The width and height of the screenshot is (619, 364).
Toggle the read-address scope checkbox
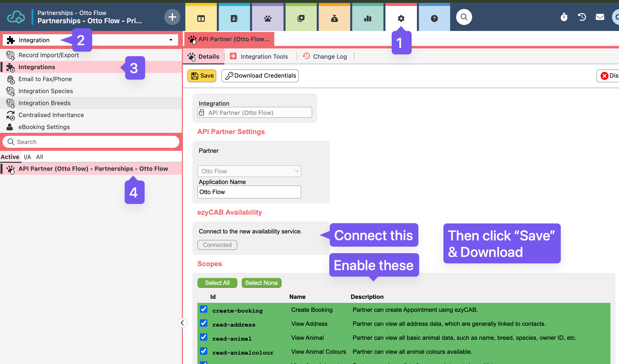tap(204, 323)
